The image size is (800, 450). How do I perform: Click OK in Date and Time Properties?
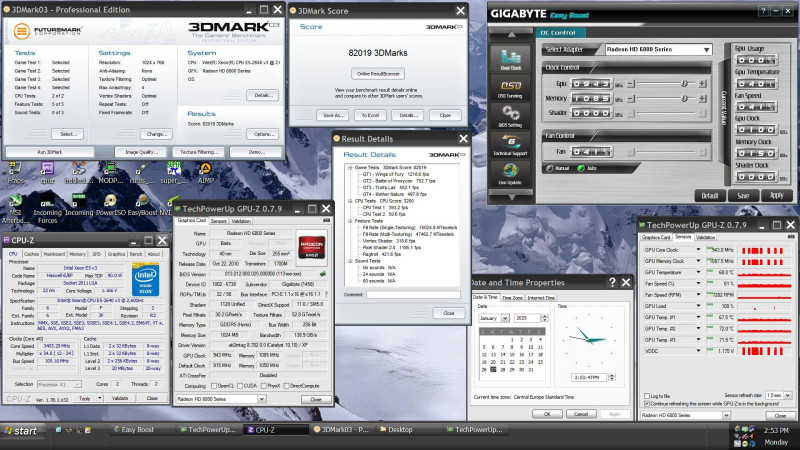tap(547, 414)
